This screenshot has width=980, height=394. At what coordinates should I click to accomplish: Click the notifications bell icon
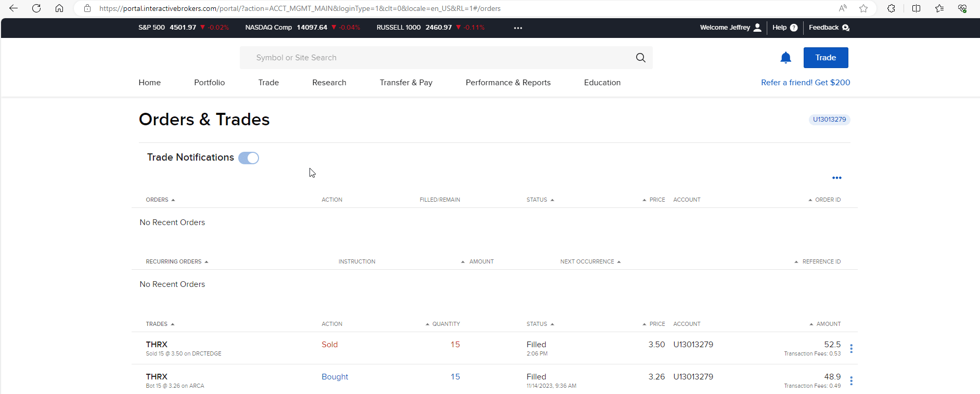(x=785, y=58)
